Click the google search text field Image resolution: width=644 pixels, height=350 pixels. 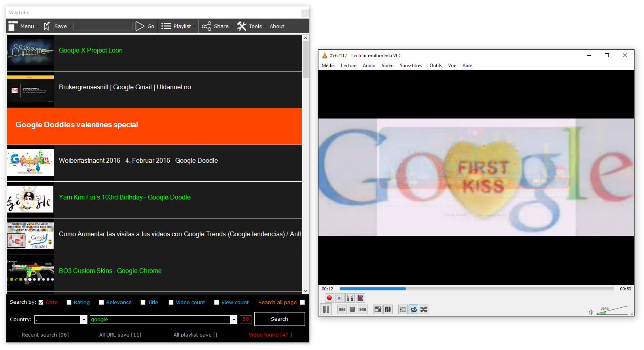(x=160, y=320)
